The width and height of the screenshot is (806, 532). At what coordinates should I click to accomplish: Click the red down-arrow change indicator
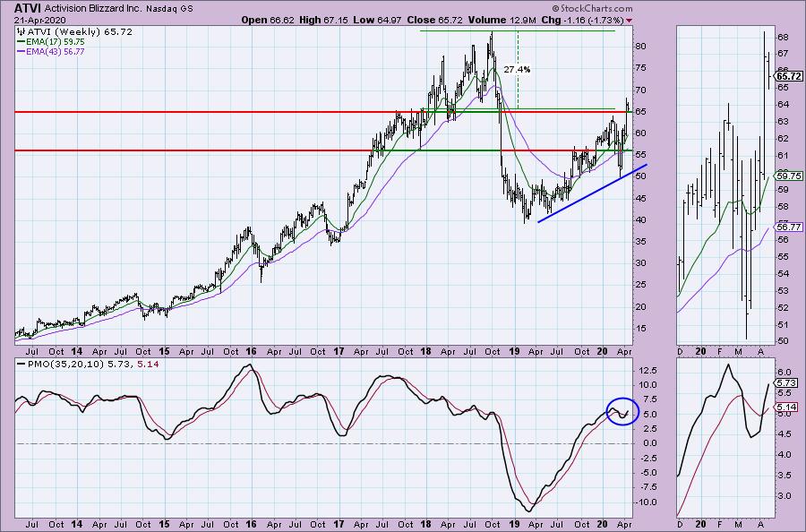(630, 21)
